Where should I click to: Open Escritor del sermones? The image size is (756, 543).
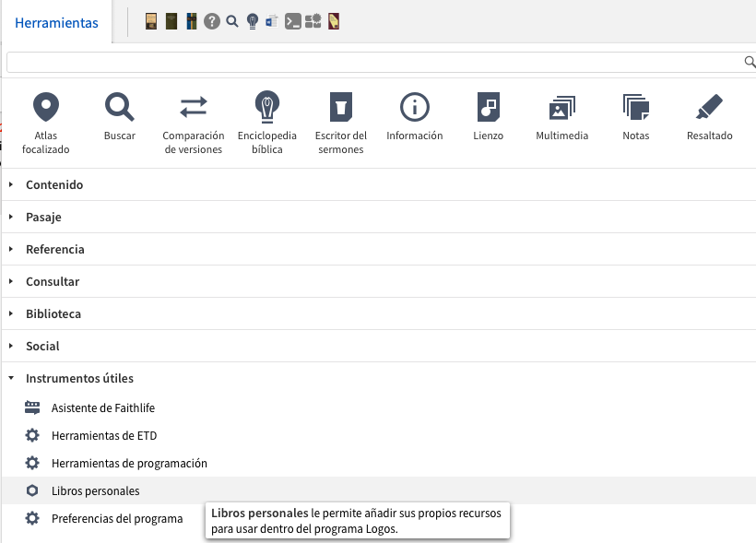(x=341, y=108)
